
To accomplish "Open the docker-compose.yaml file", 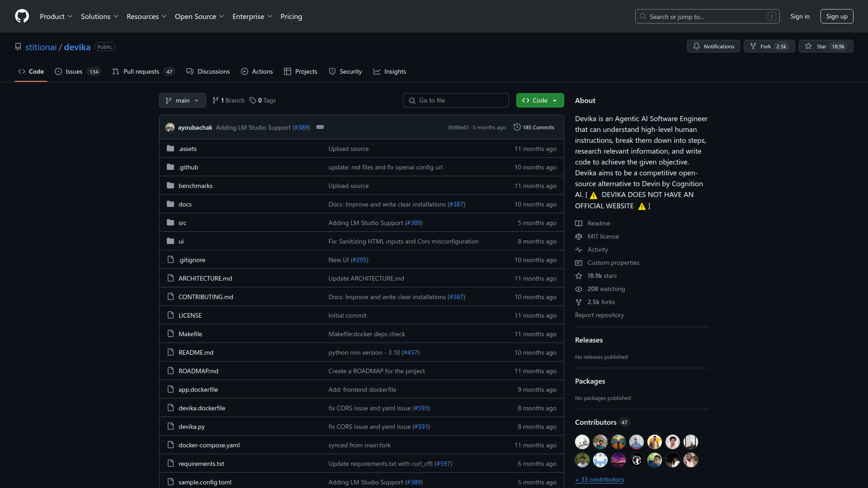I will point(209,445).
